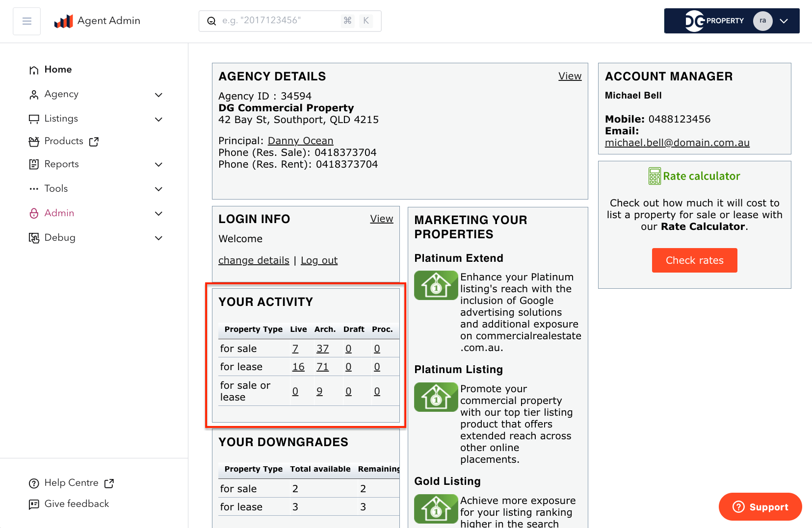This screenshot has width=812, height=528.
Task: Open draft for sale count 0
Action: [x=348, y=349]
